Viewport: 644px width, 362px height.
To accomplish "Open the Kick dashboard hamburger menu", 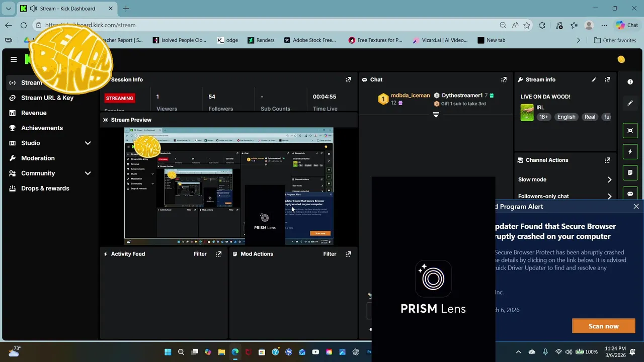I will coord(14,59).
